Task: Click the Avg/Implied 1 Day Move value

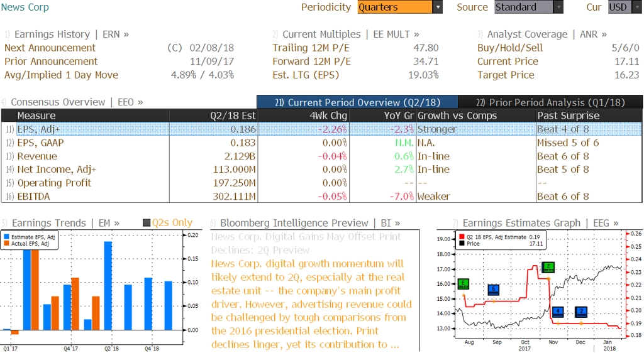Action: pos(203,75)
